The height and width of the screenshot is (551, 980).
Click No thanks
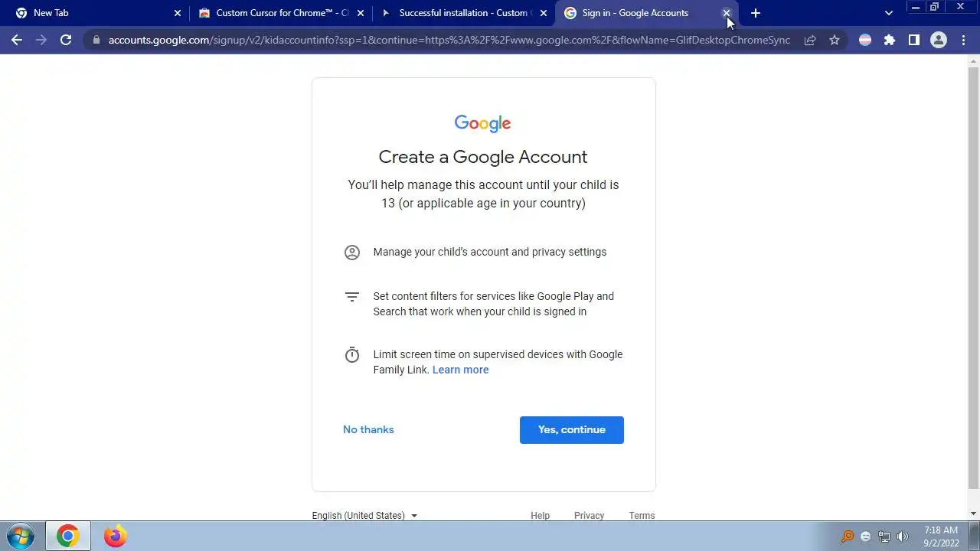coord(368,430)
